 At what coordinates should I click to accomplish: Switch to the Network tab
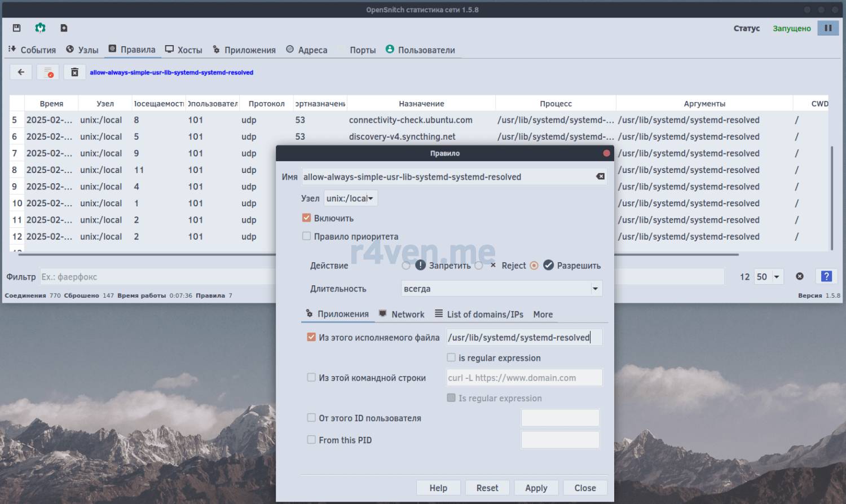click(401, 314)
